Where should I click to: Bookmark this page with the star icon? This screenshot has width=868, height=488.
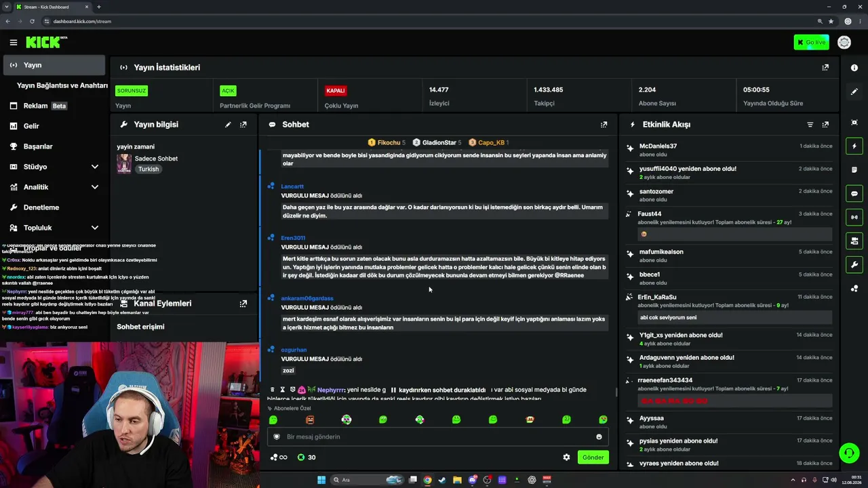pyautogui.click(x=831, y=21)
